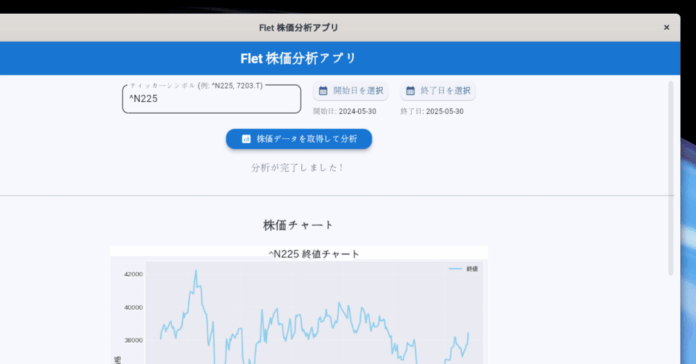696x364 pixels.
Task: Select the 開始日: 2024-05-30 label text
Action: click(x=344, y=111)
